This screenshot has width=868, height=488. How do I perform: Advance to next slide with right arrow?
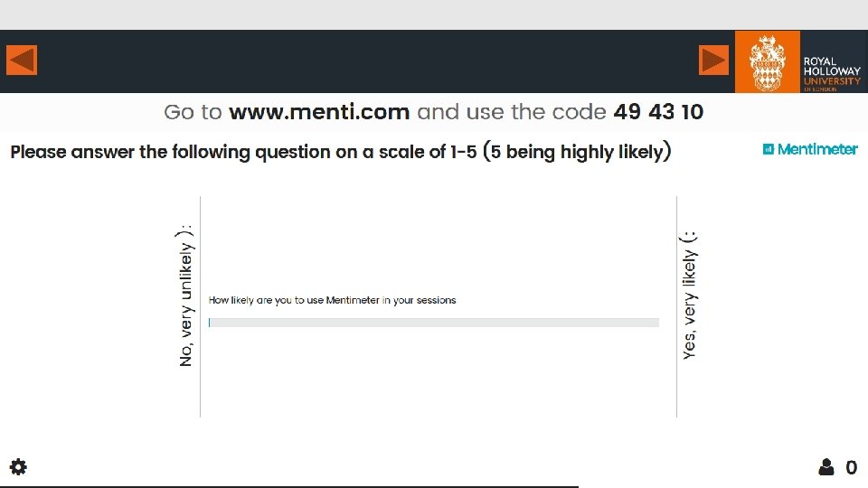[x=713, y=61]
